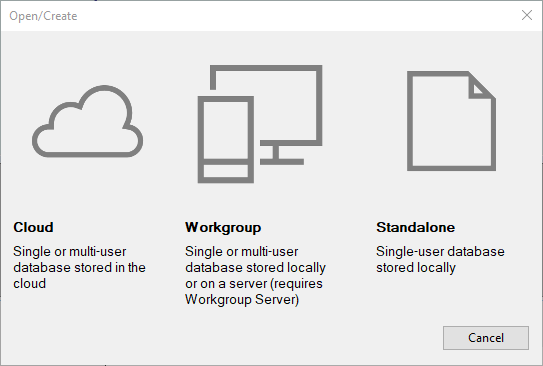Click 'database stored in the' text under Cloud
The width and height of the screenshot is (543, 366).
(79, 268)
